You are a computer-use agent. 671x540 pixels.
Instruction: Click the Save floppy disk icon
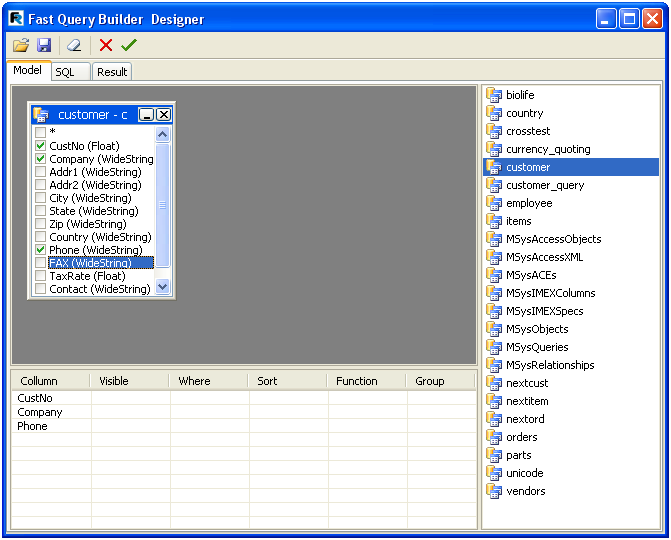pyautogui.click(x=44, y=45)
